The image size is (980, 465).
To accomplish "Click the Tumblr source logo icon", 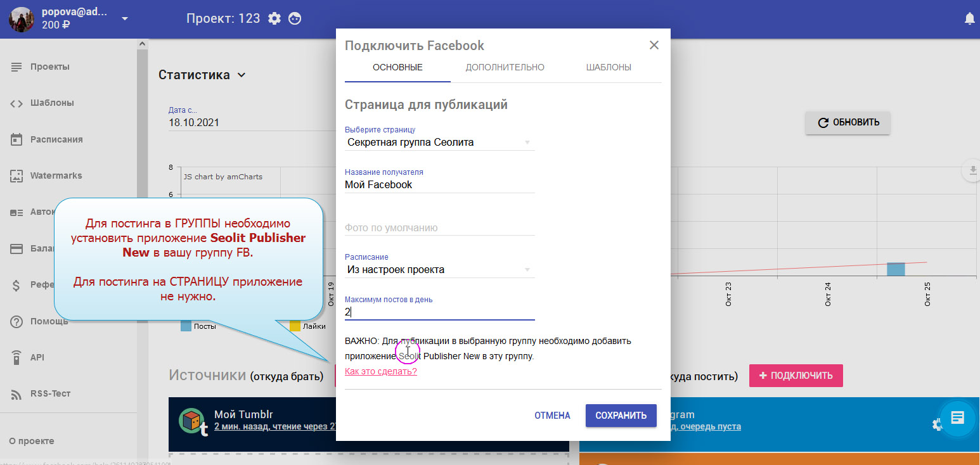I will pos(193,421).
